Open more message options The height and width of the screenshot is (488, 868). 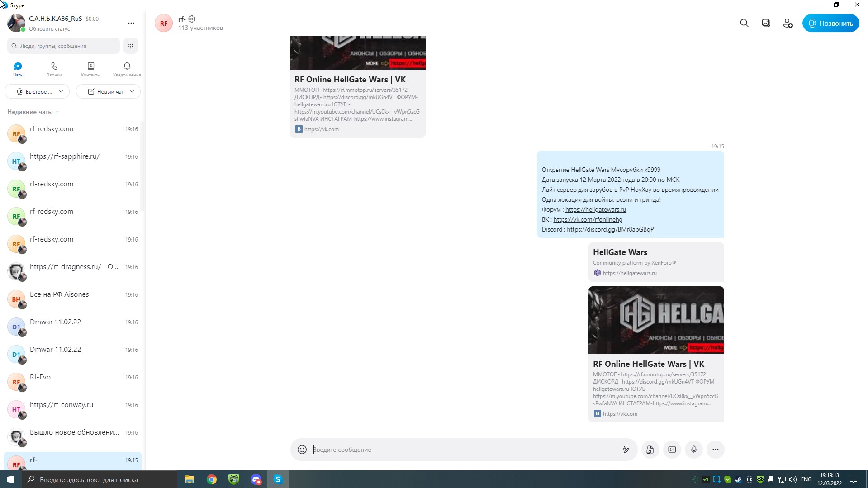pos(715,449)
